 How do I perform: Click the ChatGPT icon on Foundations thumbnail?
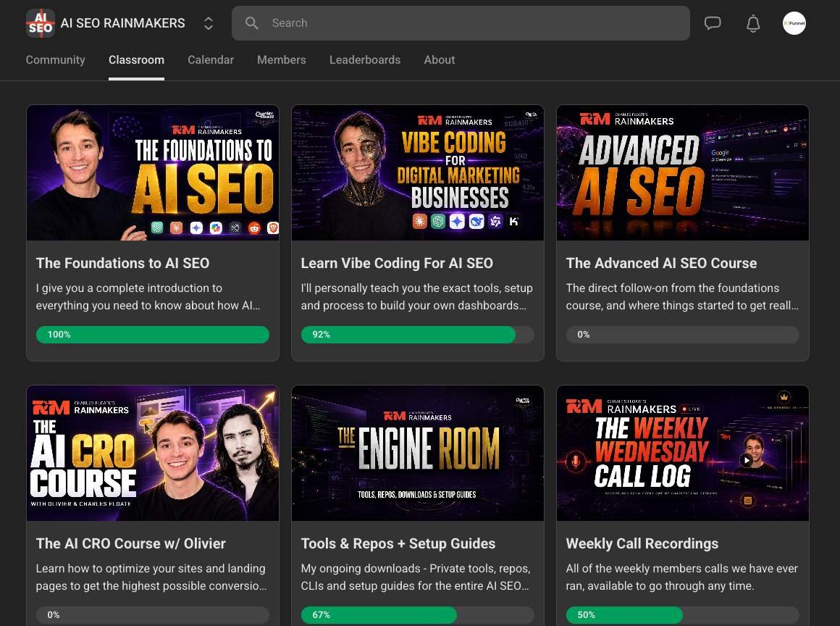[157, 228]
